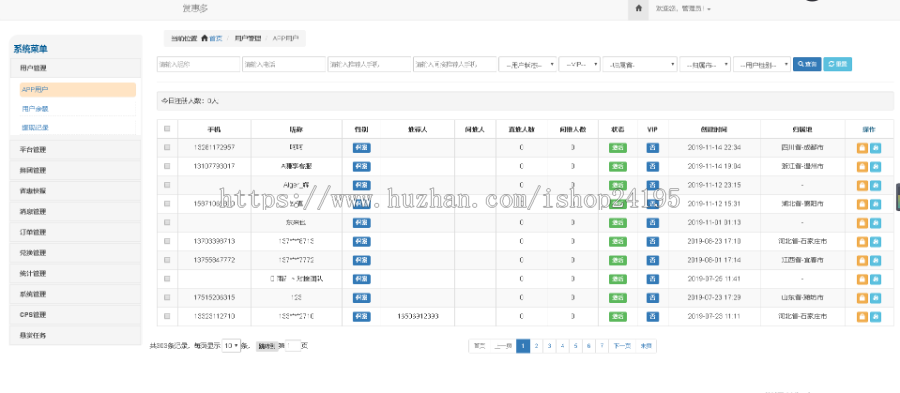Viewport: 900px width, 393px height.
Task: Open the records-per-page dropdown showing 10
Action: tap(231, 346)
